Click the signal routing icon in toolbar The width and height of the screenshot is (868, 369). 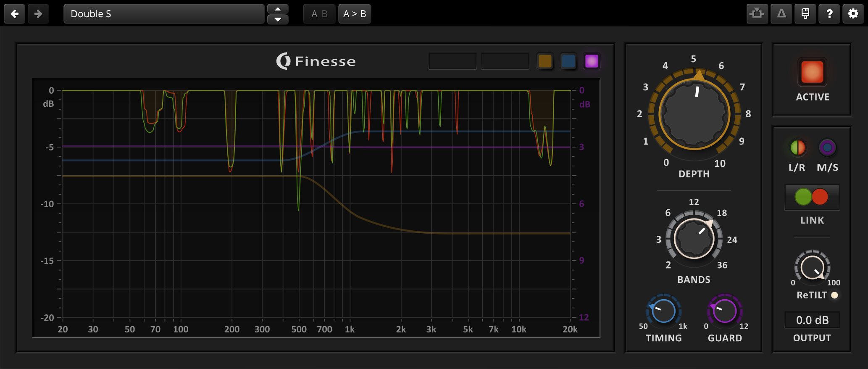(757, 14)
